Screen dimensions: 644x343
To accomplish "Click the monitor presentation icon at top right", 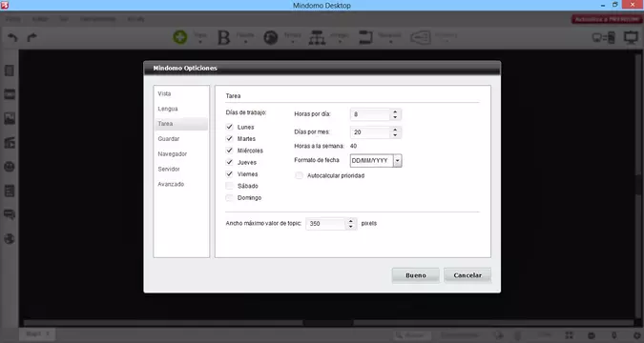I will pos(631,38).
